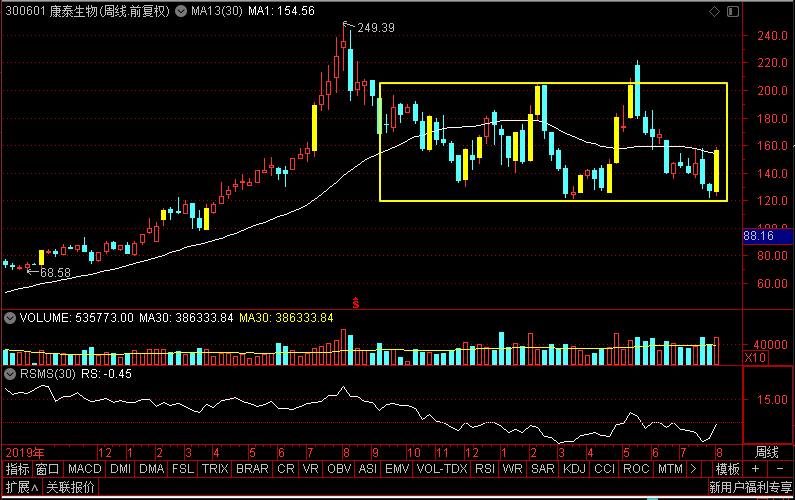This screenshot has width=795, height=500.
Task: Click the red S marker below the chart
Action: tap(354, 301)
